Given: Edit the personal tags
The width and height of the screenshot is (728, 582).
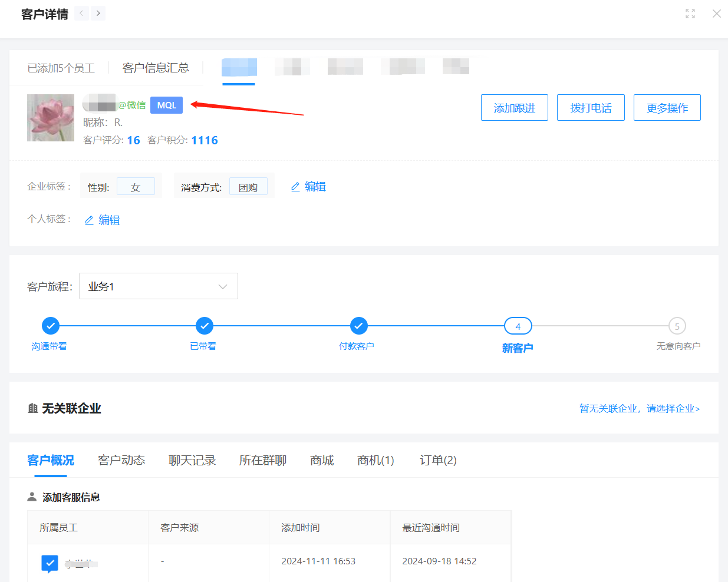Looking at the screenshot, I should (103, 220).
